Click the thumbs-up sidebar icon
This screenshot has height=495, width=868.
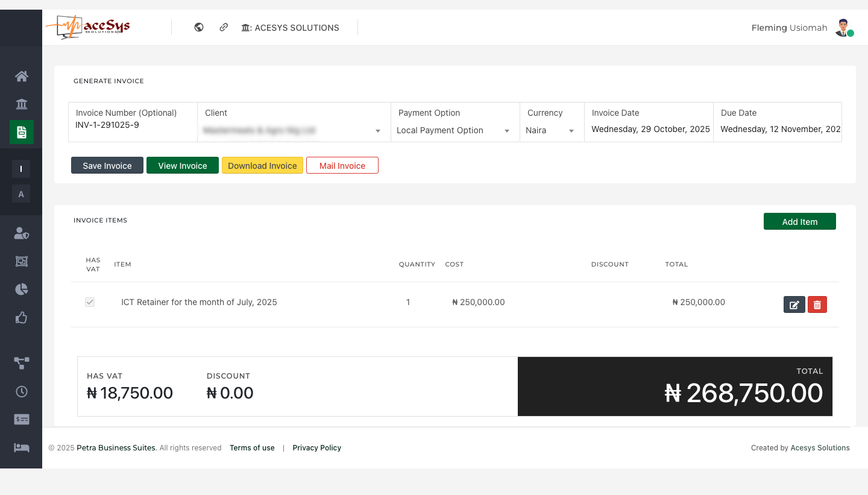(x=22, y=318)
